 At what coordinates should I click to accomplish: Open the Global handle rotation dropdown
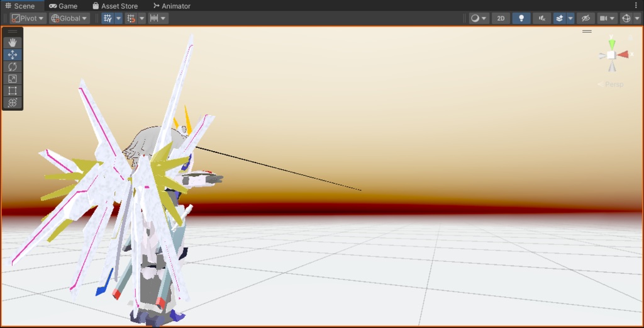pyautogui.click(x=69, y=18)
